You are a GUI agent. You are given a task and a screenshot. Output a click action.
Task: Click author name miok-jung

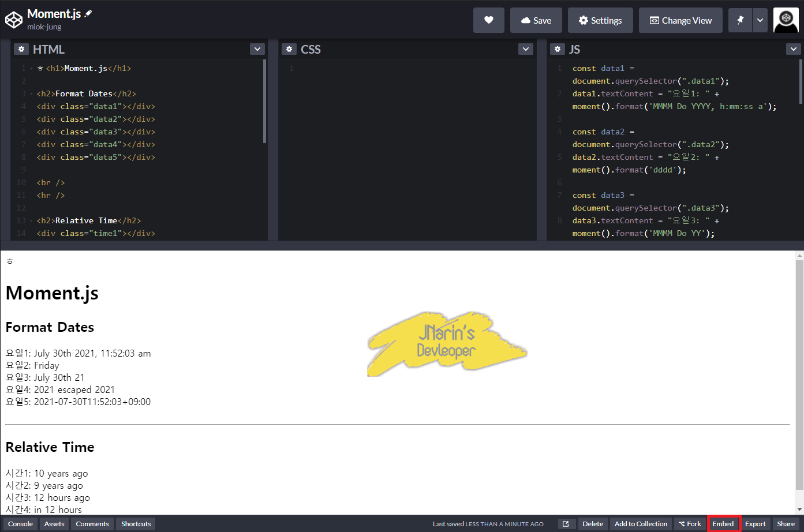pos(44,27)
